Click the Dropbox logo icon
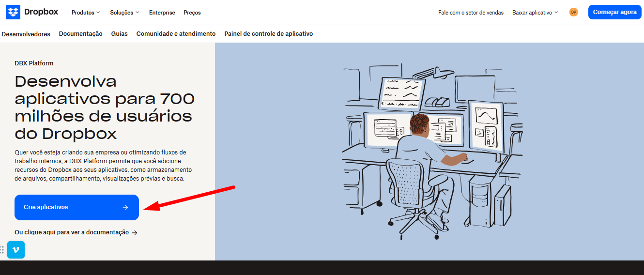 click(x=13, y=12)
